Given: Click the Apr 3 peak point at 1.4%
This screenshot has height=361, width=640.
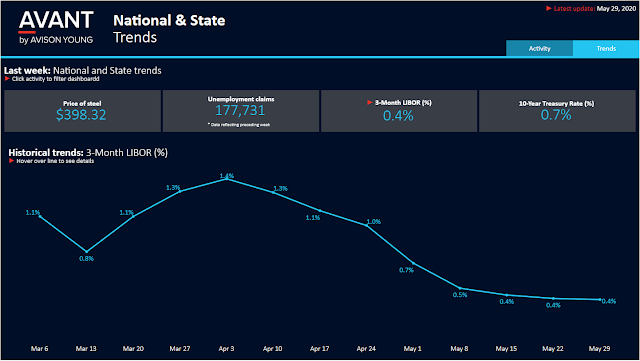Looking at the screenshot, I should 227,179.
